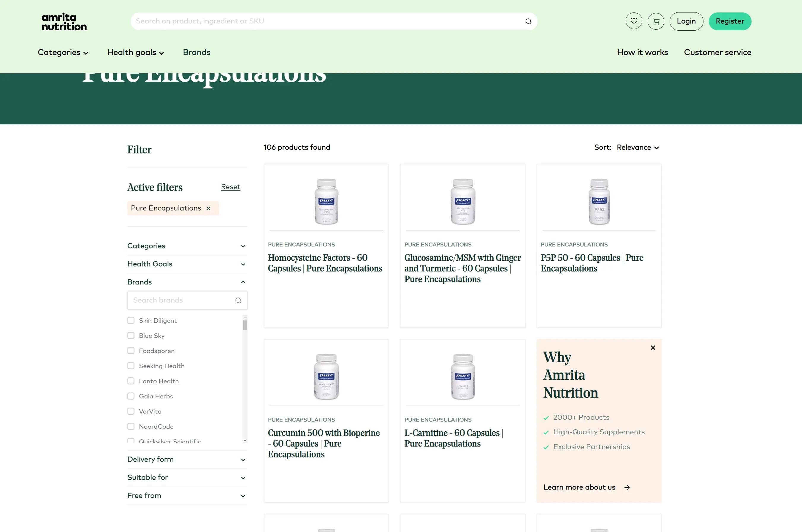This screenshot has width=802, height=532.
Task: Open Glucosamine/MSM with Ginger and Turmeric title
Action: tap(462, 268)
